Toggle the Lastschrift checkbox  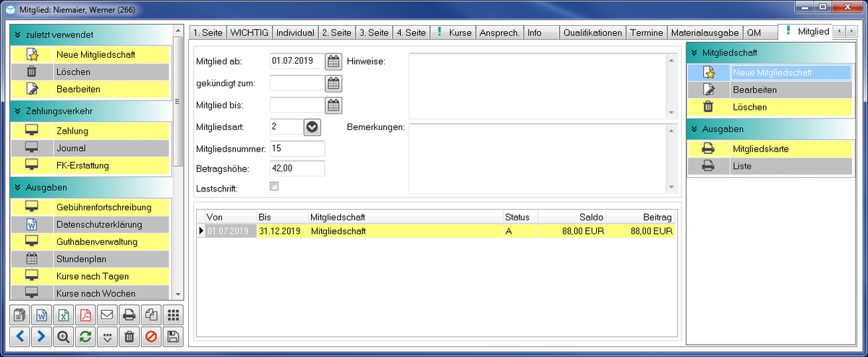click(x=274, y=186)
